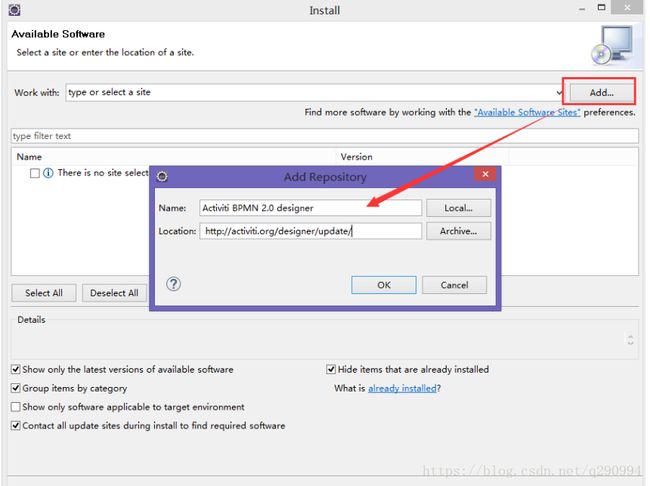Minimize the Install window
This screenshot has height=486, width=650.
coord(582,9)
